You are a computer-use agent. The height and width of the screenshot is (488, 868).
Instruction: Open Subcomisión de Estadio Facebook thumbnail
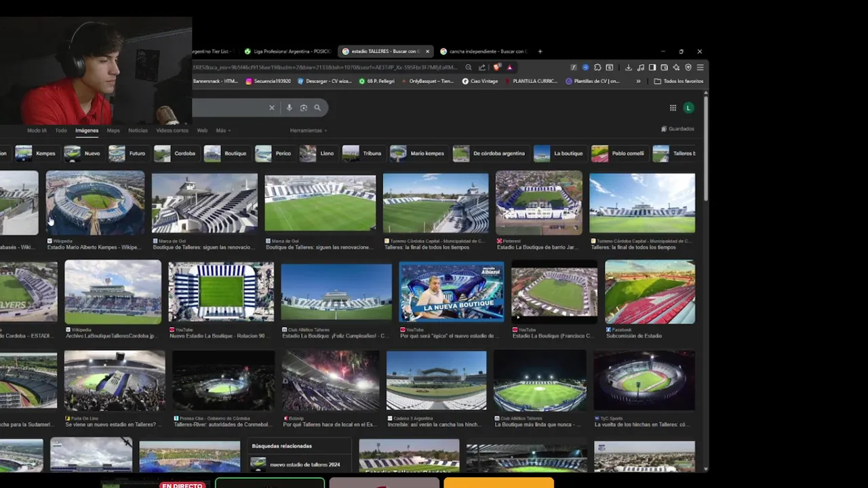650,292
